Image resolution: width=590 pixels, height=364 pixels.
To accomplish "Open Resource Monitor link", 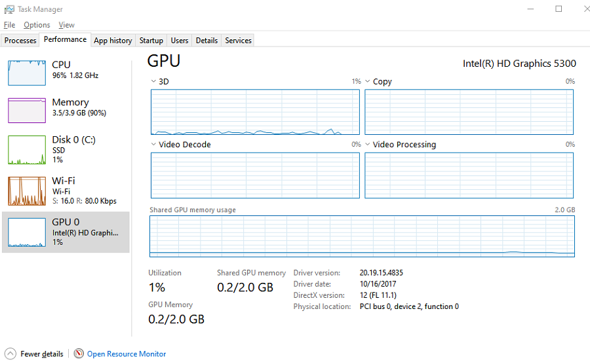I will coord(127,354).
